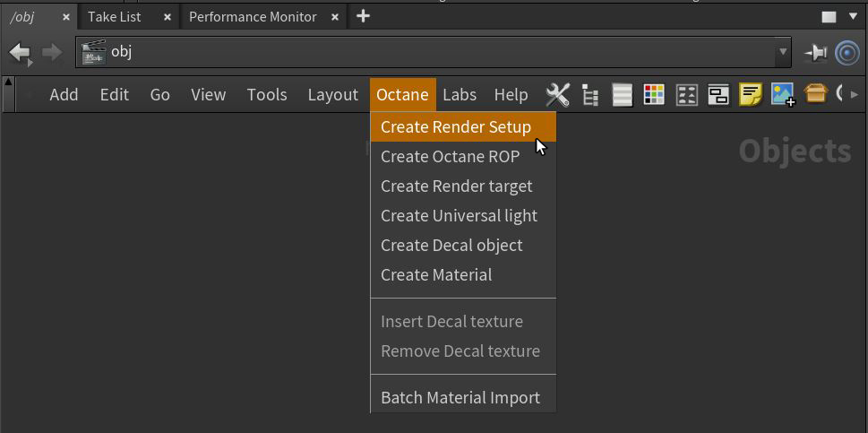Click the back navigation arrow

point(20,53)
